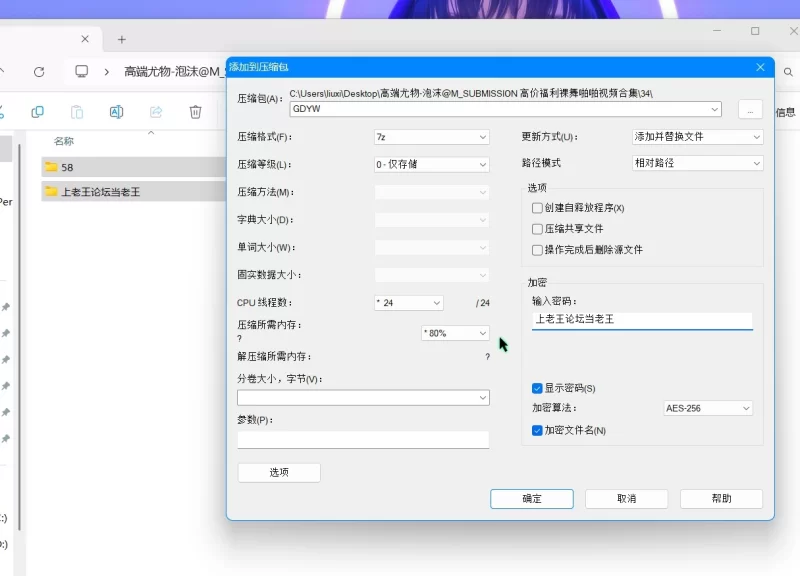Click the This PC monitor icon in address bar
Image resolution: width=800 pixels, height=576 pixels.
(82, 71)
